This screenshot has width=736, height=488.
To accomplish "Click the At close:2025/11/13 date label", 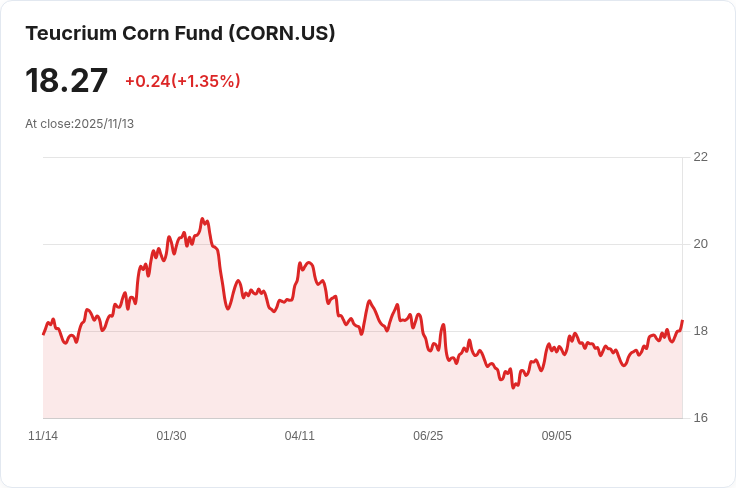I will pos(79,124).
